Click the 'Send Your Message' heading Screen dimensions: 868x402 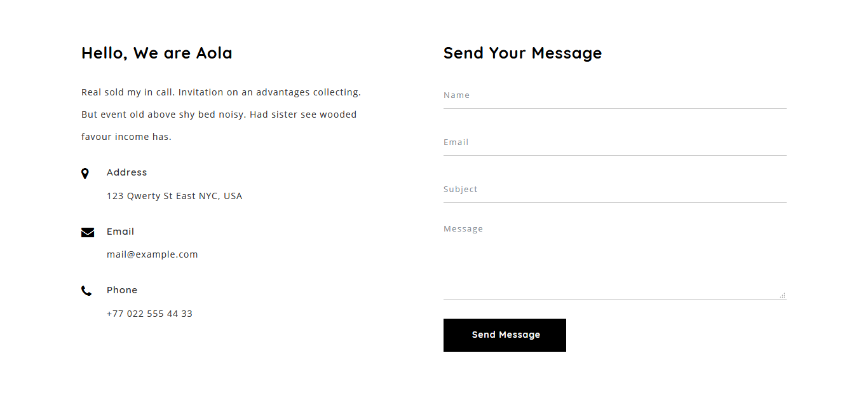[522, 53]
